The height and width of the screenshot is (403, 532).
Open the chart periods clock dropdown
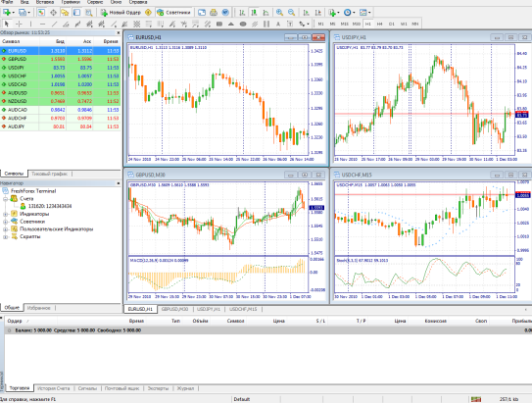click(350, 13)
